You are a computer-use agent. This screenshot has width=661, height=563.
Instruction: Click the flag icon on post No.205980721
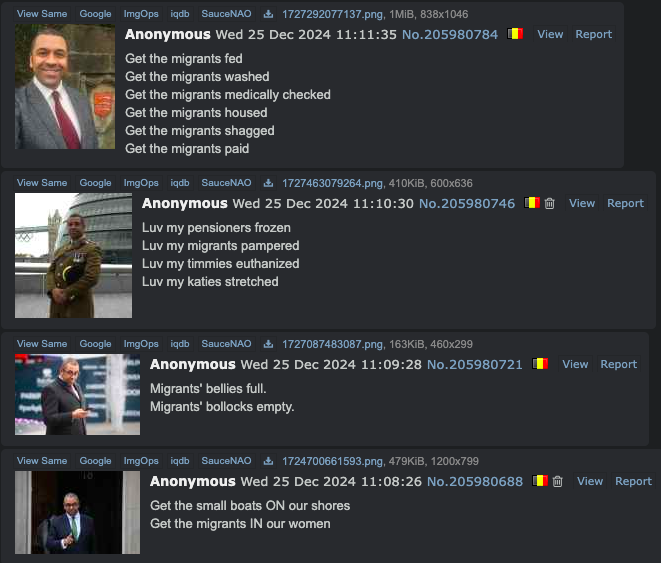click(x=540, y=364)
